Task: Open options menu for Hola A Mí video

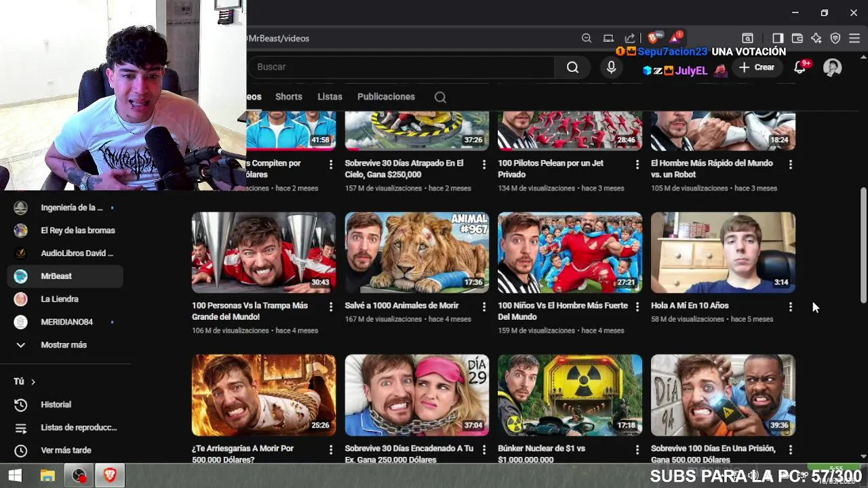Action: (x=790, y=306)
